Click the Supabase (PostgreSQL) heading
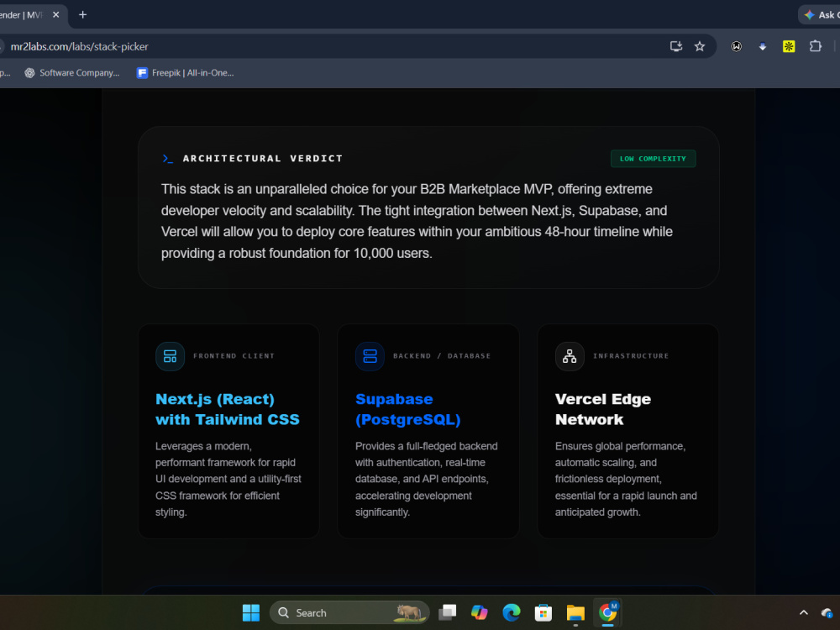The image size is (840, 630). pyautogui.click(x=407, y=409)
